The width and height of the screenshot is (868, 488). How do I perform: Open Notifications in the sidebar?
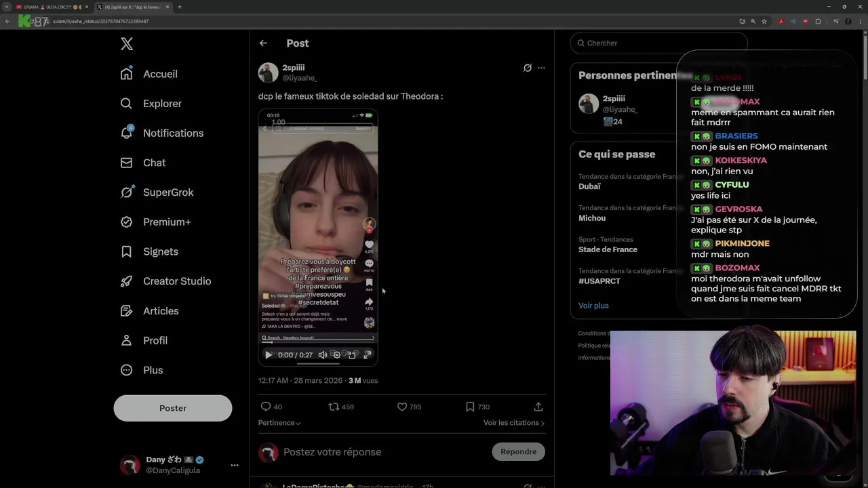click(161, 133)
